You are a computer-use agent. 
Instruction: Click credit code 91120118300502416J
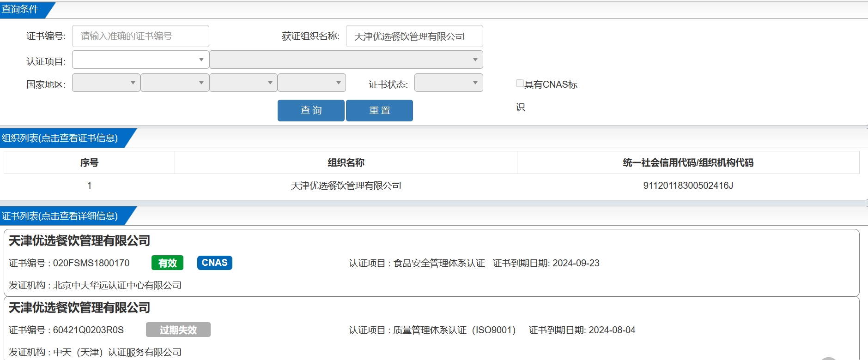pos(688,186)
